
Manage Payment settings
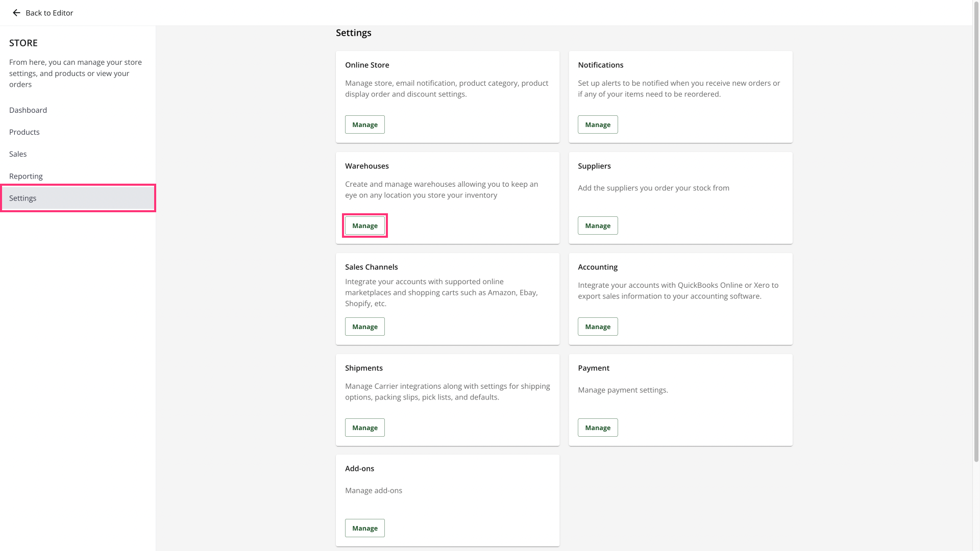pos(597,428)
